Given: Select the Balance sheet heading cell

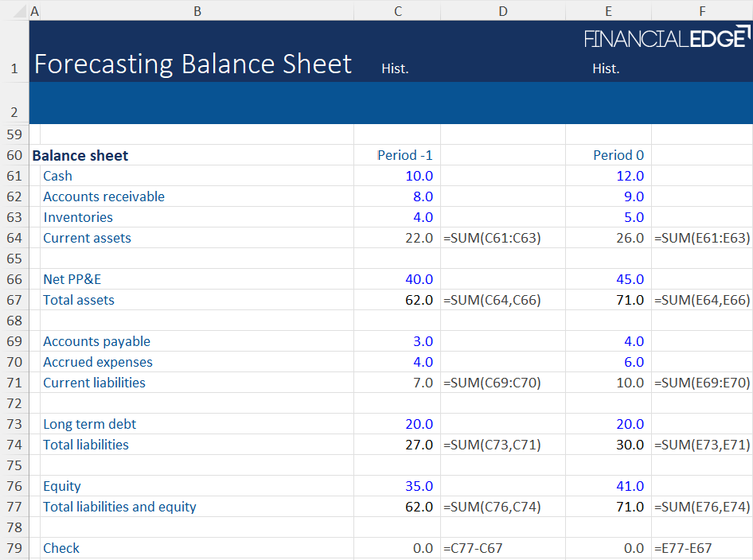Looking at the screenshot, I should tap(80, 156).
